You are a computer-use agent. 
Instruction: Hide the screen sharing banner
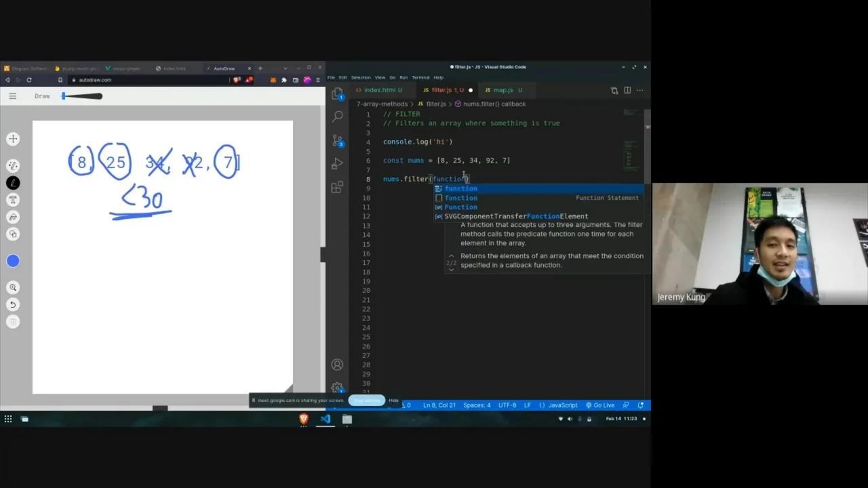(x=393, y=400)
